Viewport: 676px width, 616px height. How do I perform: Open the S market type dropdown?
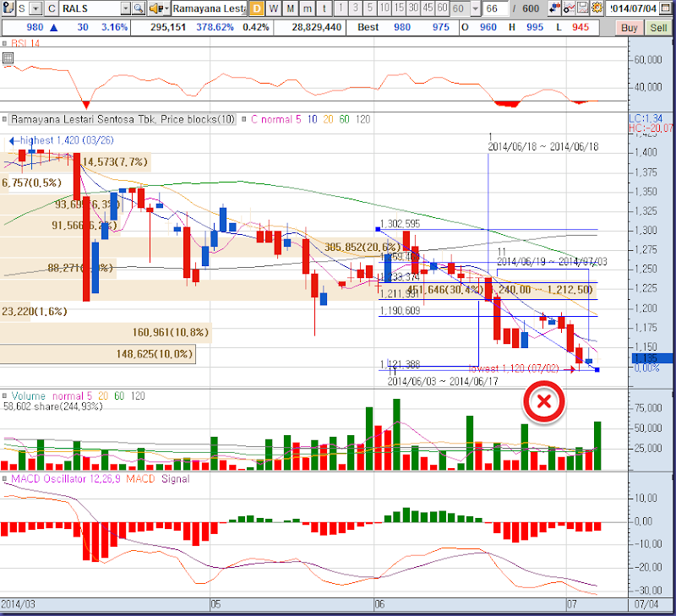click(x=36, y=8)
